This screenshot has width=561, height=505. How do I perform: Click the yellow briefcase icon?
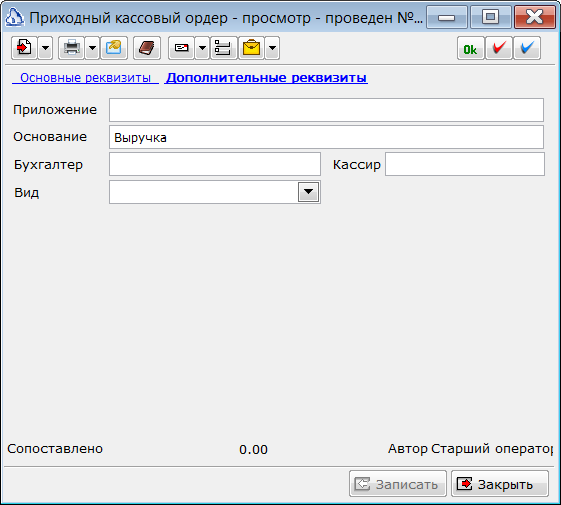(251, 48)
